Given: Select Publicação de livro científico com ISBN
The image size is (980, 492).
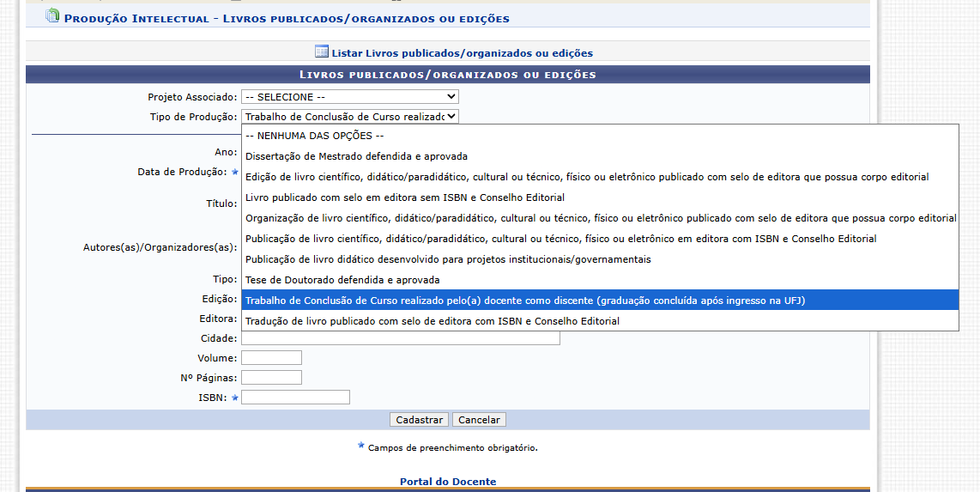Looking at the screenshot, I should pyautogui.click(x=600, y=239).
